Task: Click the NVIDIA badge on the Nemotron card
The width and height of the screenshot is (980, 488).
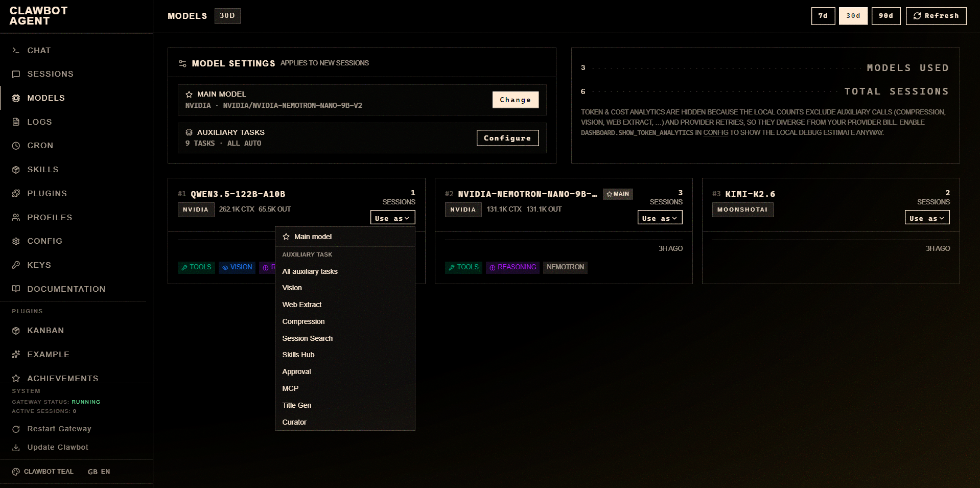Action: (x=463, y=210)
